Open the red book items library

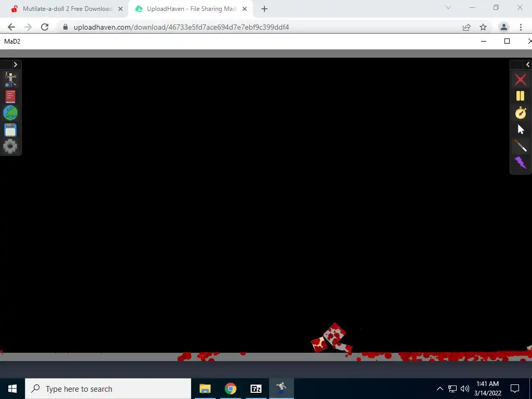pyautogui.click(x=10, y=97)
